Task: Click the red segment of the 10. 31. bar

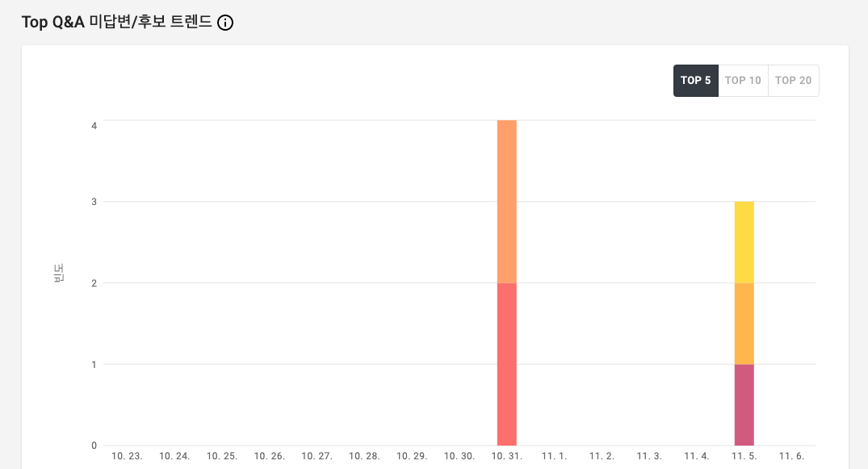Action: (506, 364)
